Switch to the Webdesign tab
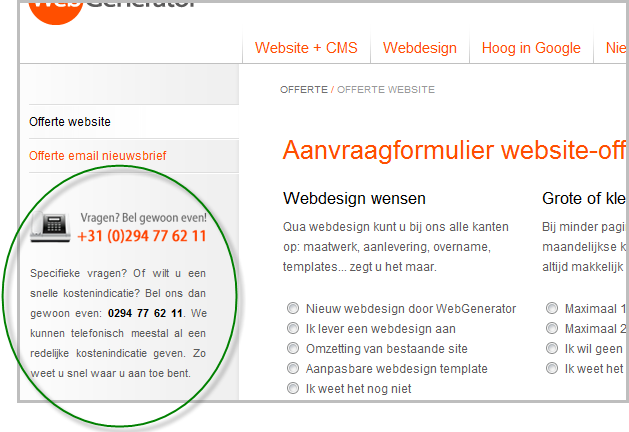 pyautogui.click(x=420, y=48)
